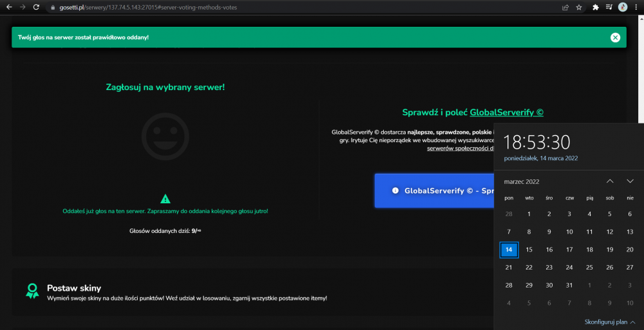Reload the page with the refresh icon
Image resolution: width=644 pixels, height=330 pixels.
click(36, 7)
